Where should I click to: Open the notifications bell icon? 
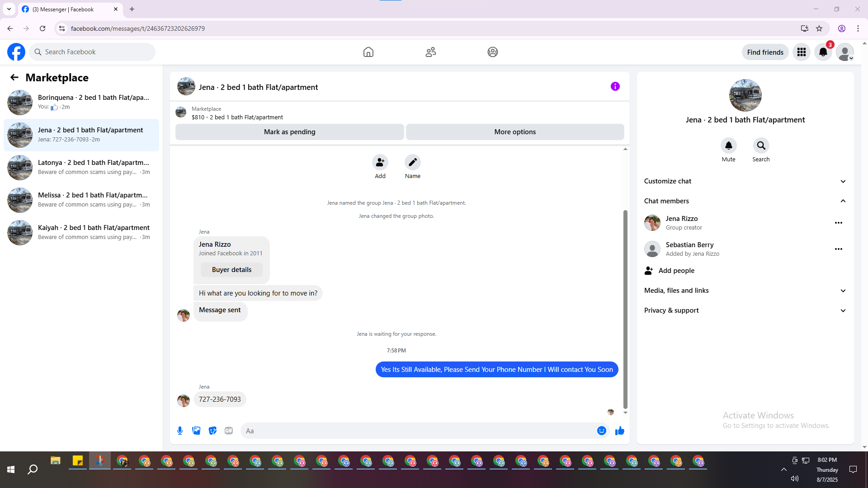click(823, 52)
